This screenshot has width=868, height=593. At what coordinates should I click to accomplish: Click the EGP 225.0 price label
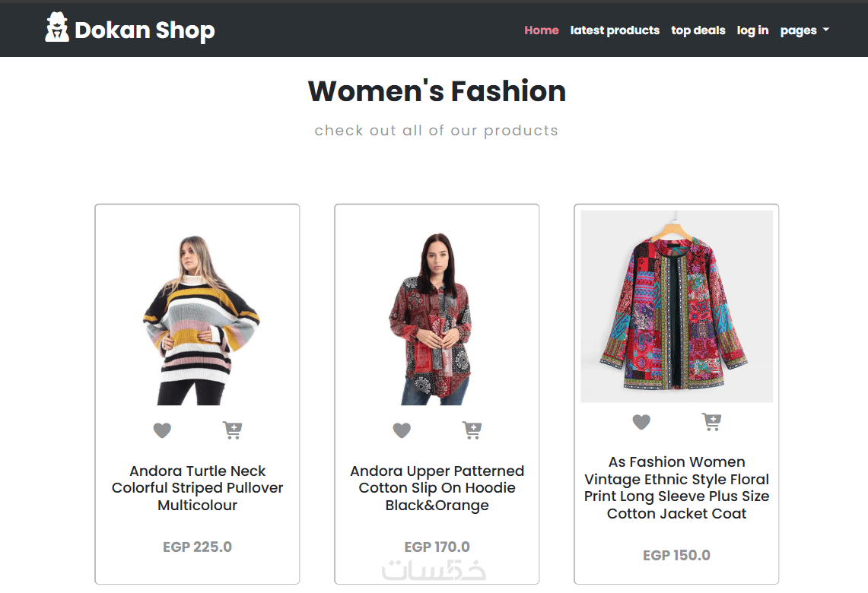click(198, 547)
